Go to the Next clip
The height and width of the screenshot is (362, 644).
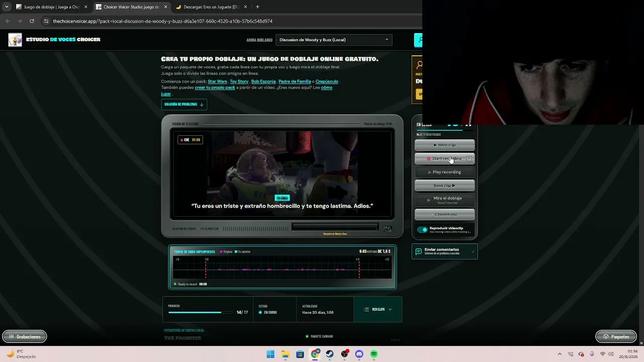click(x=445, y=186)
